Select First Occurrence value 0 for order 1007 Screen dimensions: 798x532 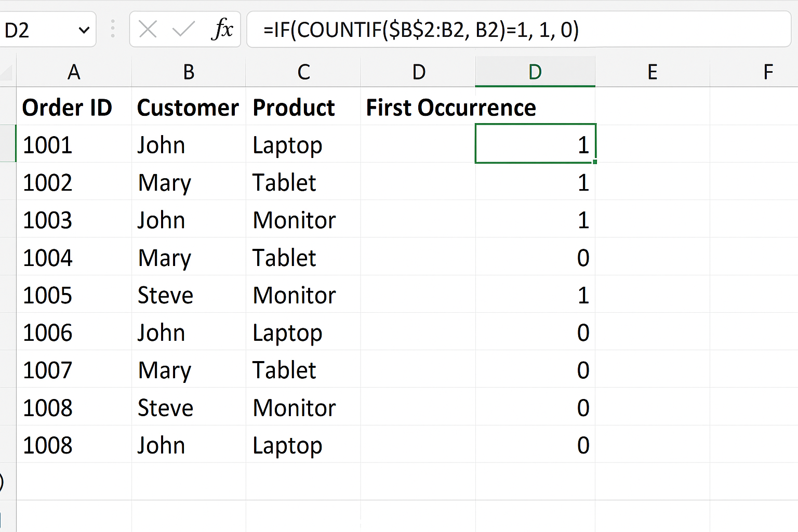[x=535, y=369]
